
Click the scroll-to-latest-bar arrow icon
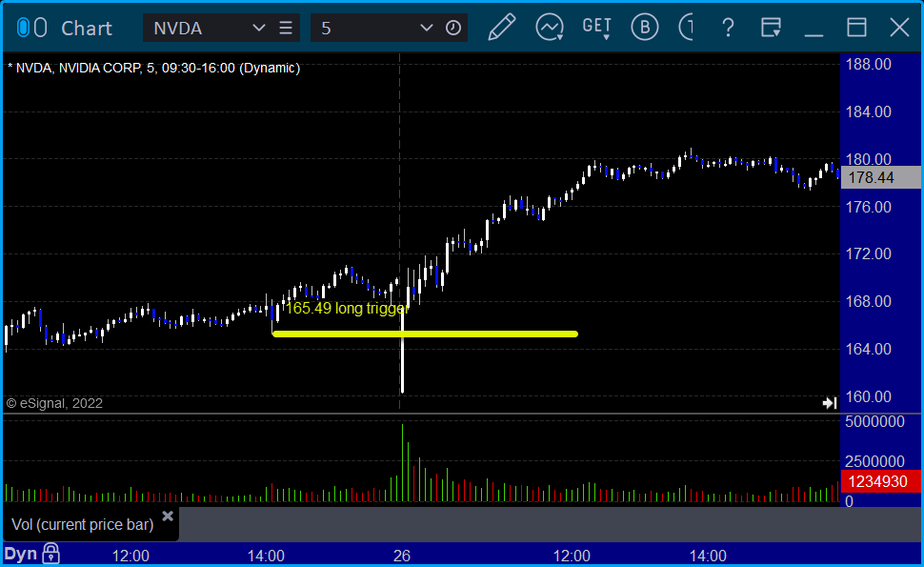[x=830, y=403]
